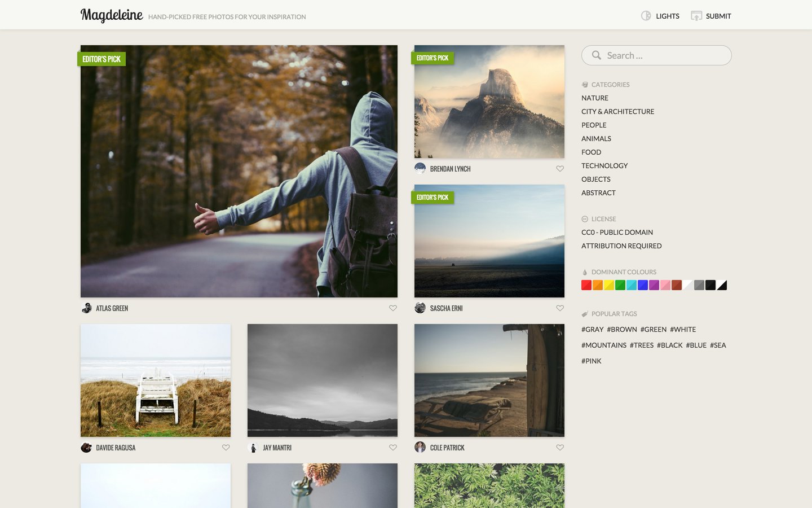Screen dimensions: 812x508
Task: Like Brendan Lynch's mountain photo
Action: 560,169
